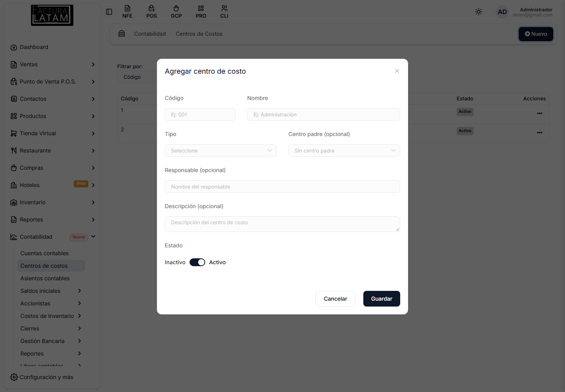
Task: Click the Dashboard gauge icon
Action: [x=14, y=47]
